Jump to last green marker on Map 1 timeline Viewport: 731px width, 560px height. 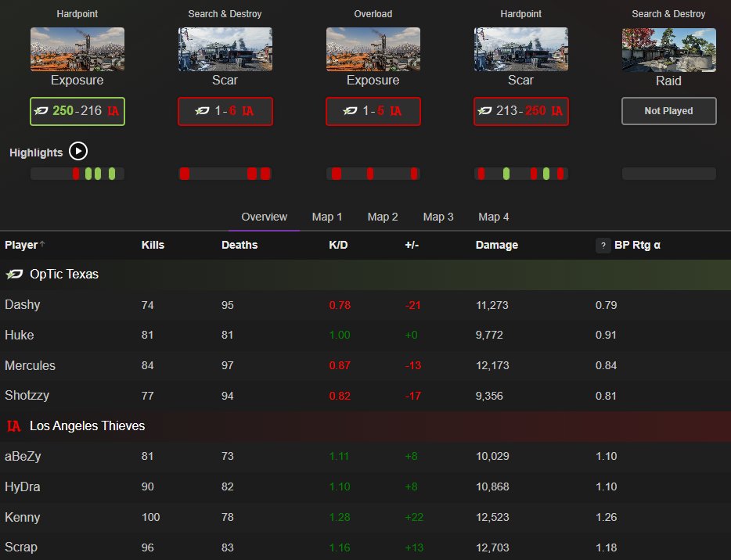click(x=112, y=174)
